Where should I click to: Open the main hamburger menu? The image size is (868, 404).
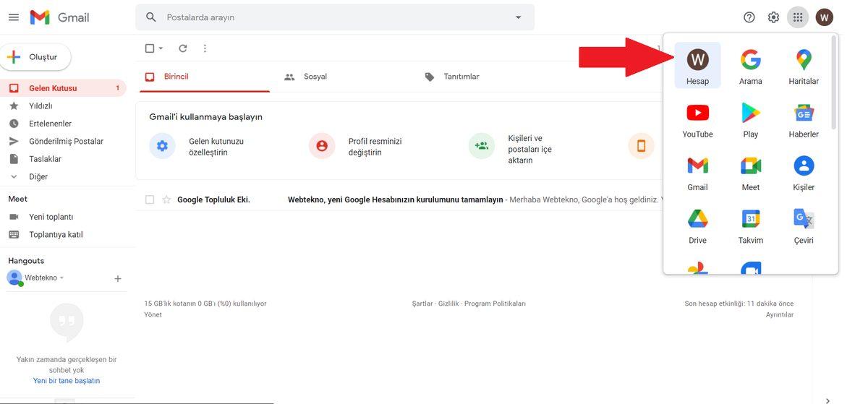click(x=14, y=17)
